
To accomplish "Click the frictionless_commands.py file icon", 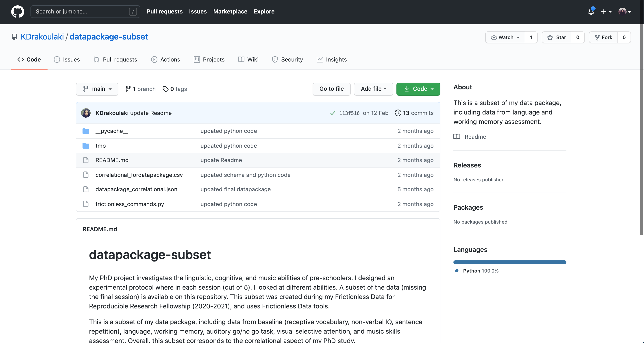I will (x=86, y=204).
